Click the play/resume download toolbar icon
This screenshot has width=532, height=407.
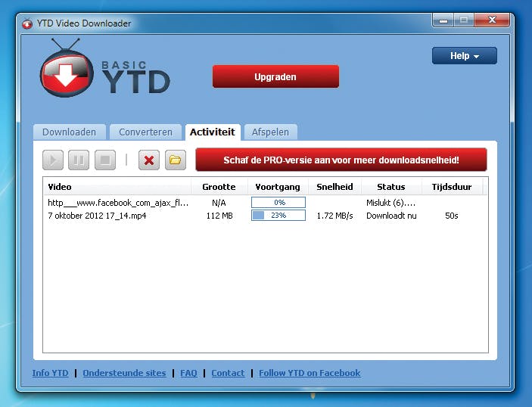point(53,160)
